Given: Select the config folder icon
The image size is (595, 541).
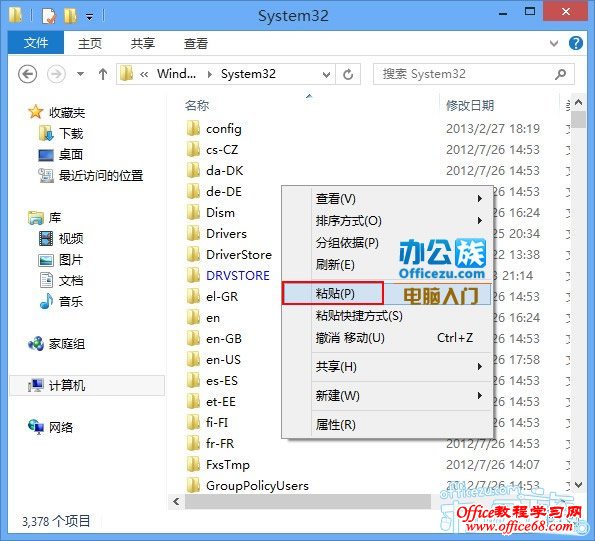Looking at the screenshot, I should click(x=193, y=129).
